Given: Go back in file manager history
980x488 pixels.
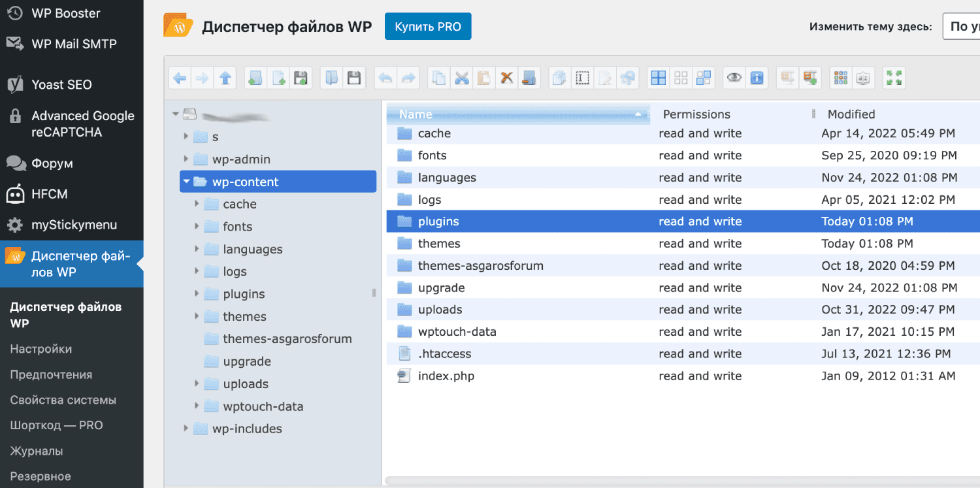Looking at the screenshot, I should coord(180,78).
